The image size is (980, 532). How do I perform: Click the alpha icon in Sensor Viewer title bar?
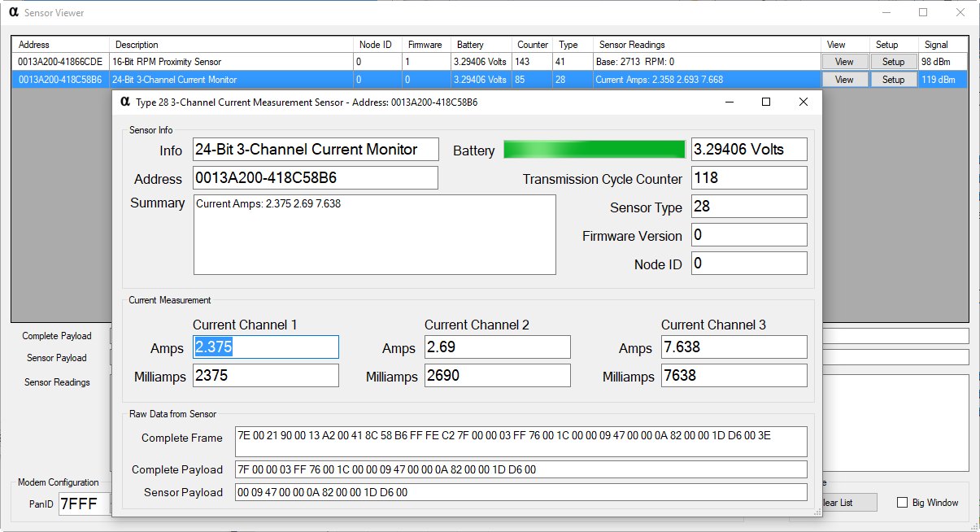point(14,12)
